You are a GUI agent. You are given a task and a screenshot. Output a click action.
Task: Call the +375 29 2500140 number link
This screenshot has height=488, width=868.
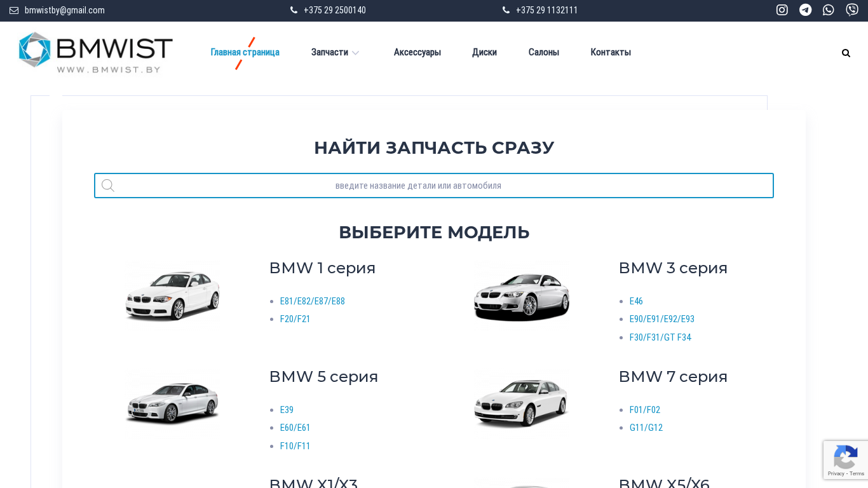[x=335, y=10]
